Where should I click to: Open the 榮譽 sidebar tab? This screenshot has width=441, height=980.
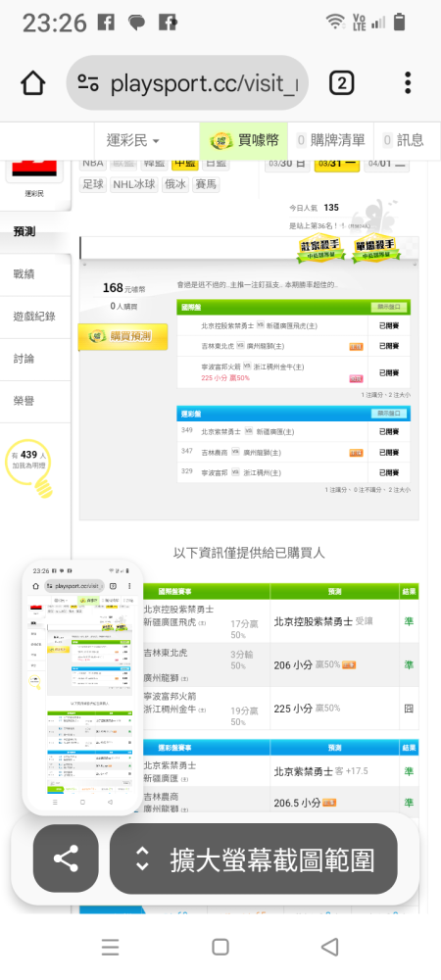[35, 401]
